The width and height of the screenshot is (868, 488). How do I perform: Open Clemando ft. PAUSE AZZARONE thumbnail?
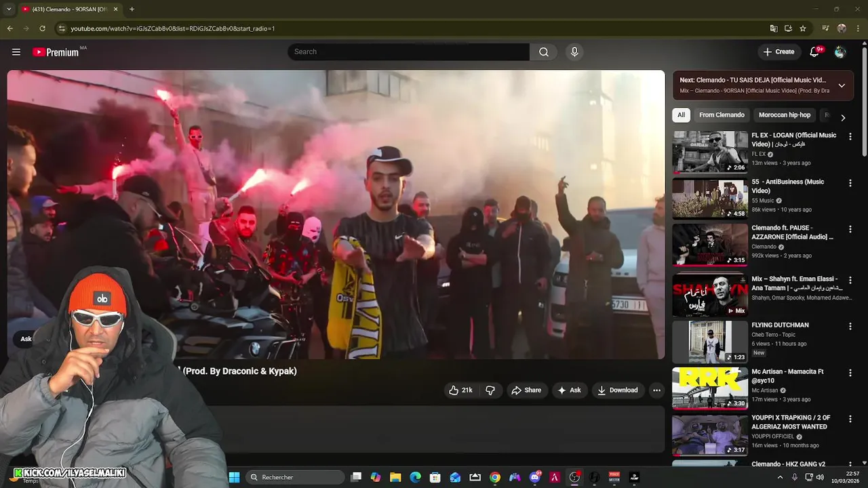(x=710, y=245)
